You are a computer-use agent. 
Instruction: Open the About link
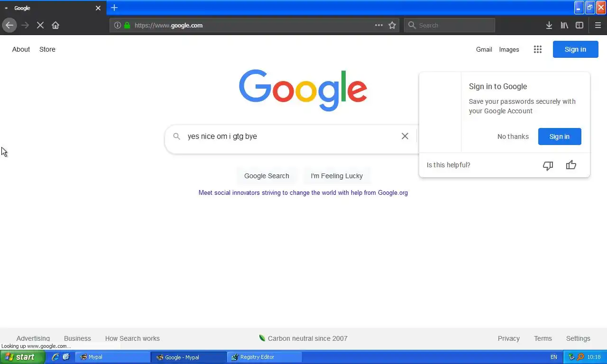tap(21, 49)
